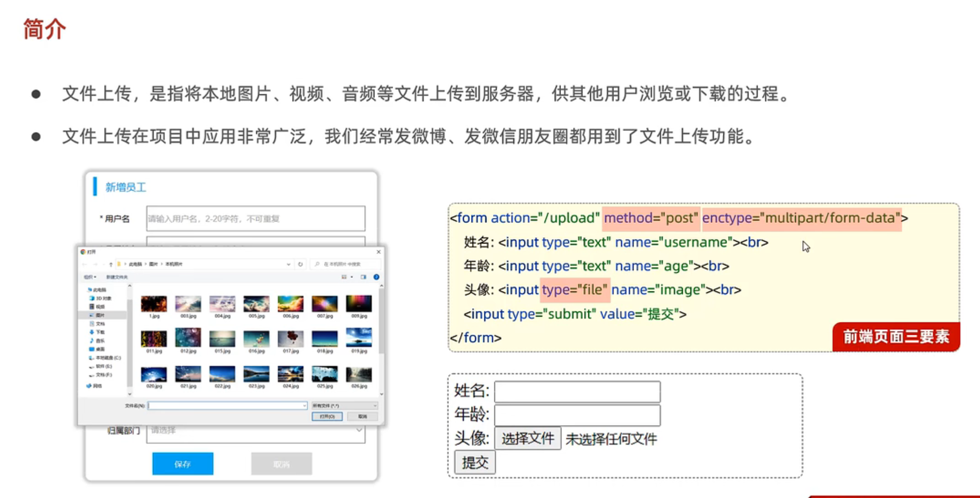980x498 pixels.
Task: Expand the address path dropdown in the file dialog
Action: tap(288, 264)
